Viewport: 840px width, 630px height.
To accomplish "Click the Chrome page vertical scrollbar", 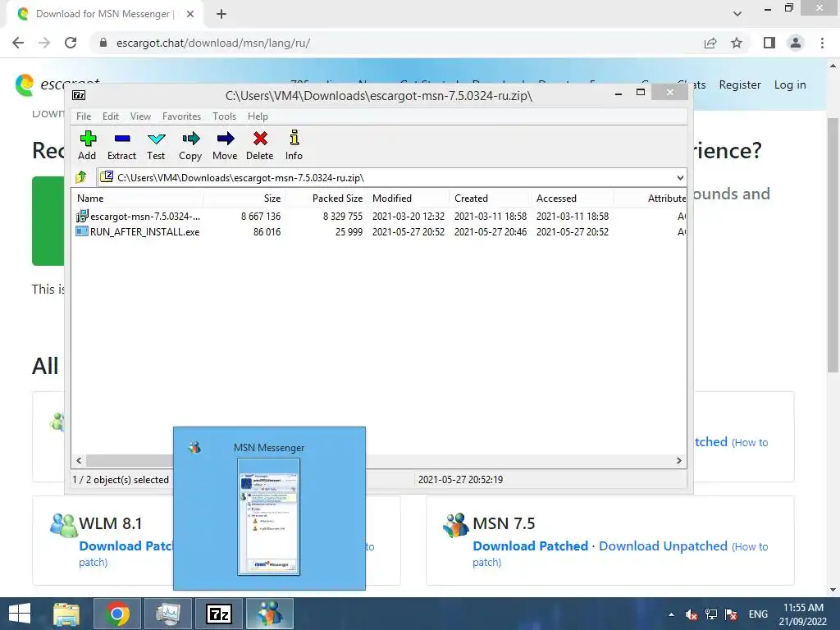I will (833, 245).
